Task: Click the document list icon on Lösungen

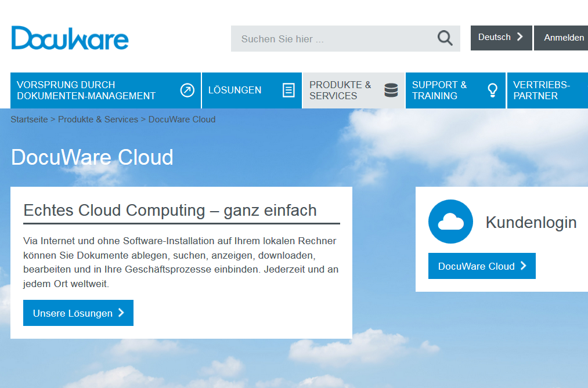Action: (x=288, y=90)
